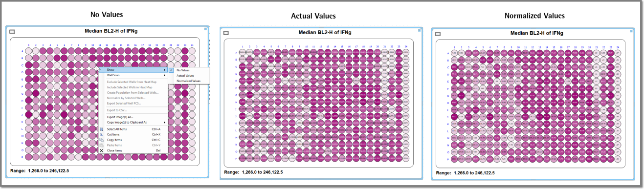The image size is (644, 189).
Task: Click Create Population from Selected Wells
Action: (x=133, y=92)
